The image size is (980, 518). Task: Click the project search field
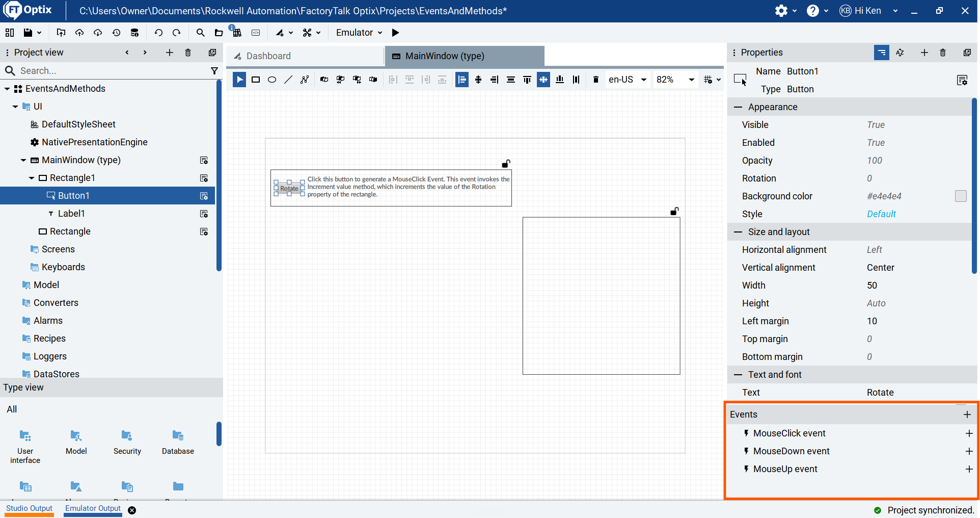click(x=111, y=71)
